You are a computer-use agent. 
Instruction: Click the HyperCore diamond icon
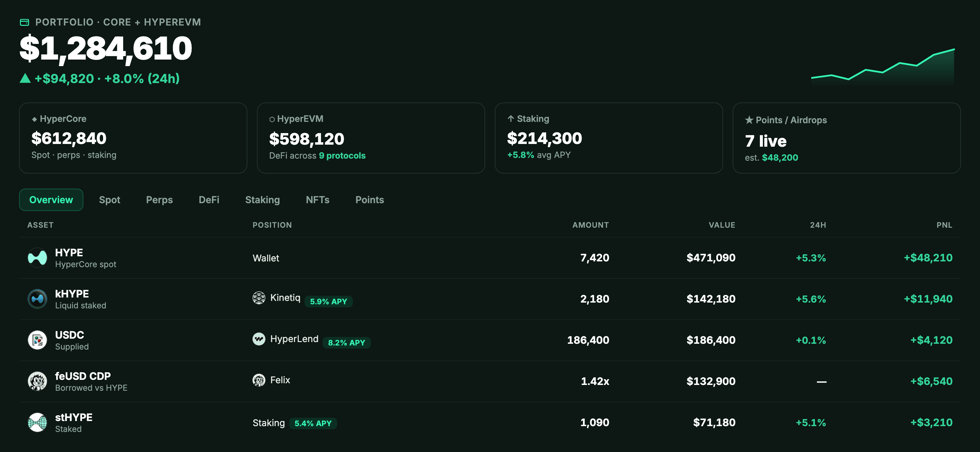[x=34, y=119]
